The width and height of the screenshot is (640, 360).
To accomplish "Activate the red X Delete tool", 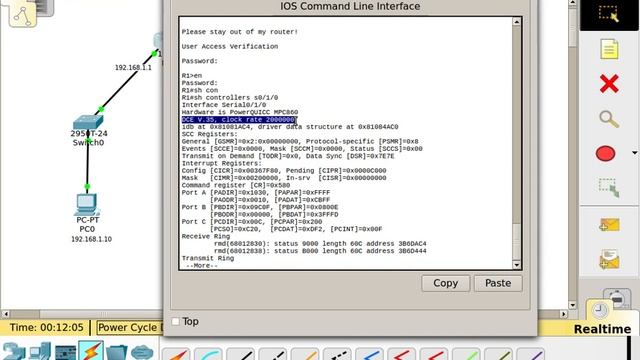I will 609,84.
